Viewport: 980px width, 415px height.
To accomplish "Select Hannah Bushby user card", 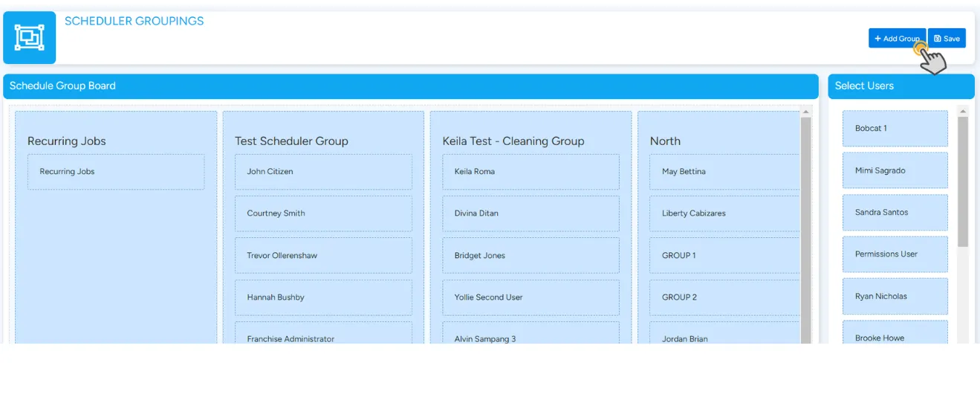I will [323, 297].
